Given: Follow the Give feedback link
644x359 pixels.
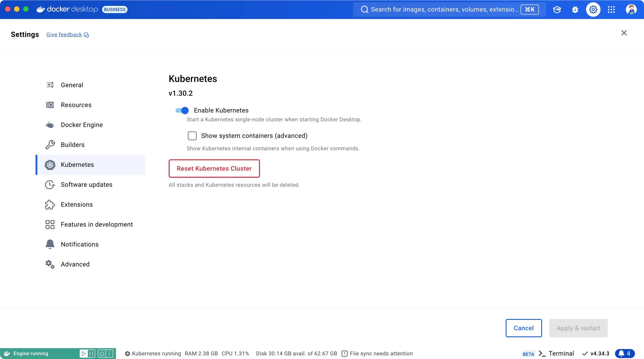Looking at the screenshot, I should [x=64, y=35].
